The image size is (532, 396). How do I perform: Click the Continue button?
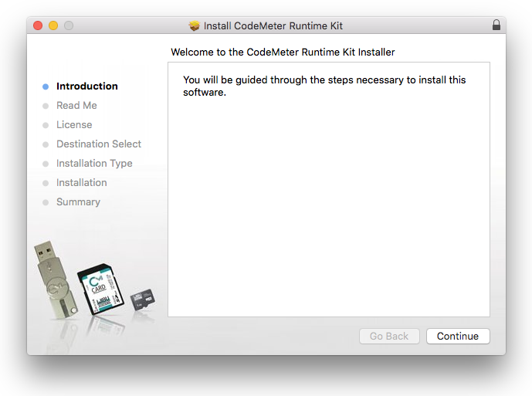pyautogui.click(x=458, y=336)
